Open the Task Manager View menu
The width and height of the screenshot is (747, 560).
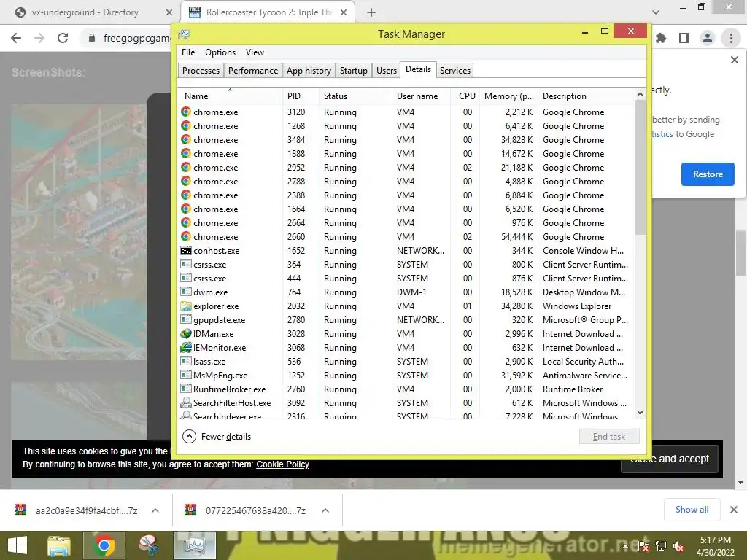click(255, 52)
